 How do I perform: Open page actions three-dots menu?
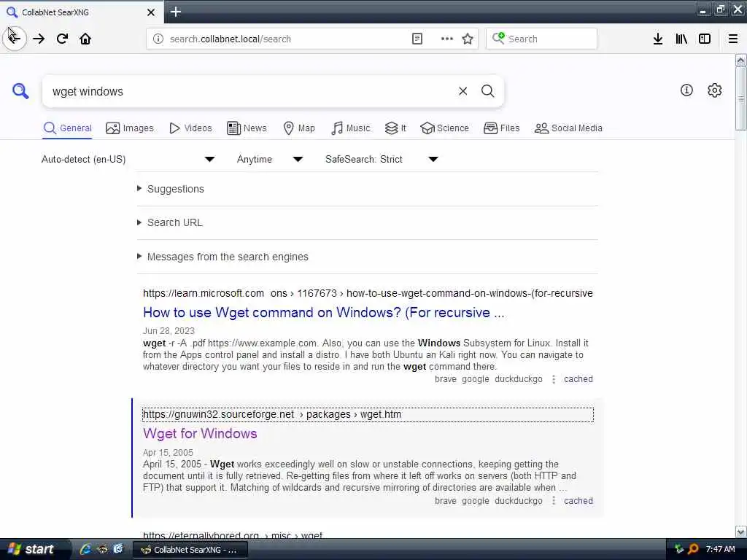pos(447,39)
